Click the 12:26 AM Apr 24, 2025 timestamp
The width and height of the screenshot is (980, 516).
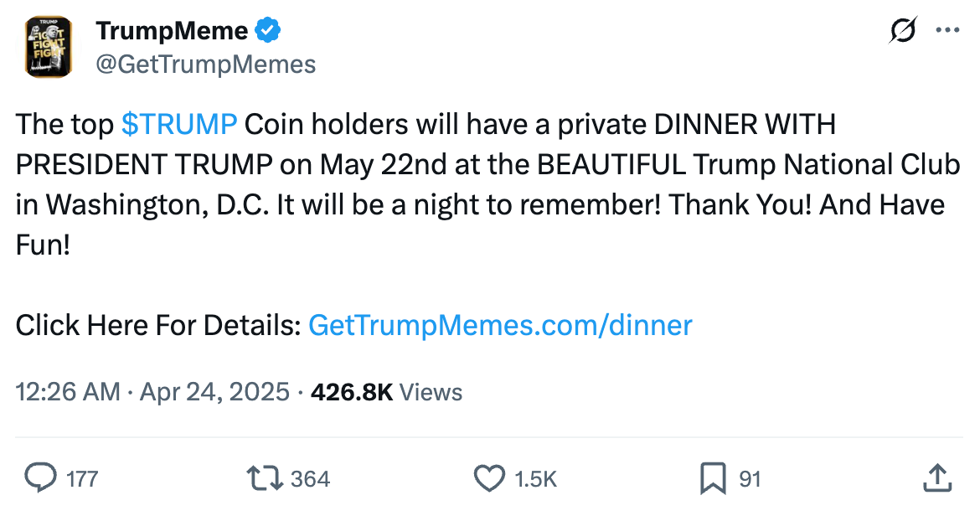(152, 391)
